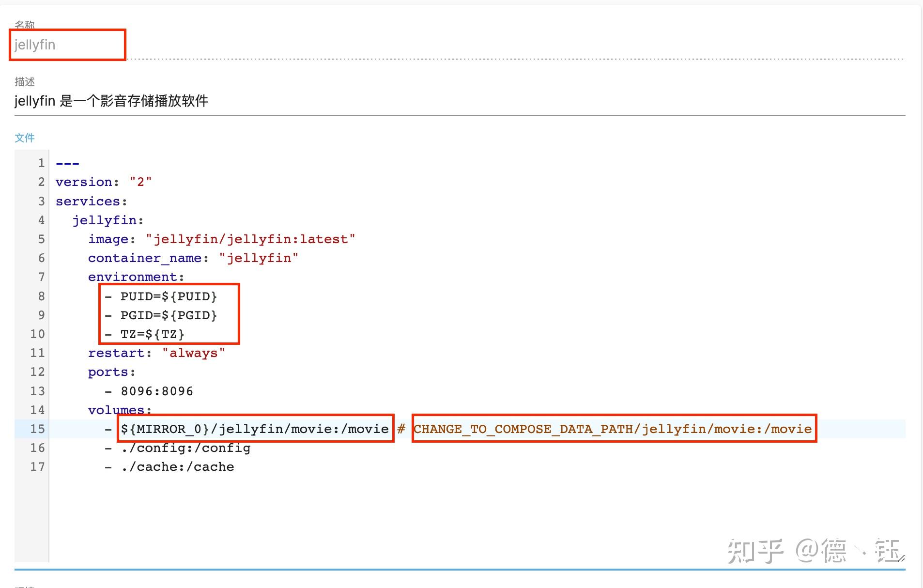Click the image jellyfin/jellyfin:latest line
The image size is (923, 588).
221,239
